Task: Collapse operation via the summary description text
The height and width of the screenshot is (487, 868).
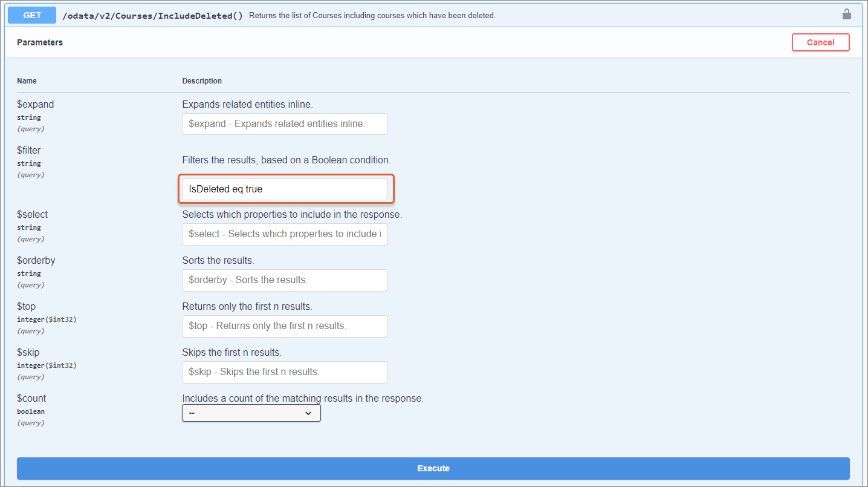Action: 372,16
